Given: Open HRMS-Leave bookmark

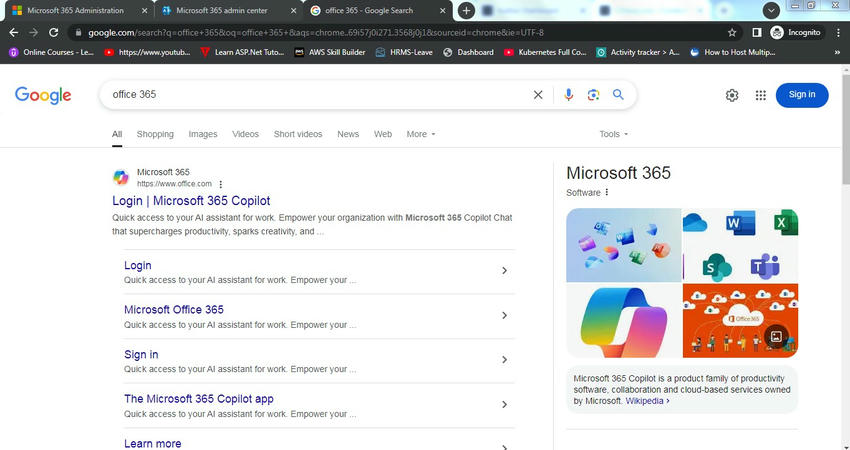Looking at the screenshot, I should (404, 52).
